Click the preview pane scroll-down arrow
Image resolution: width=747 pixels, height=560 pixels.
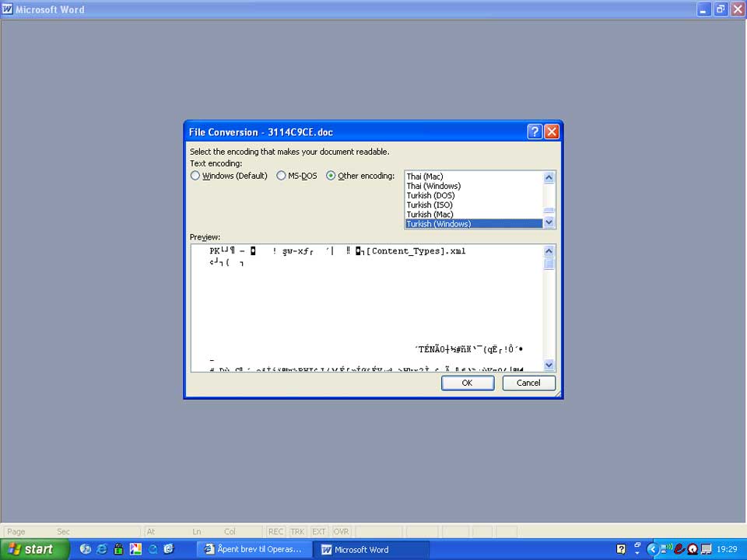click(x=549, y=366)
